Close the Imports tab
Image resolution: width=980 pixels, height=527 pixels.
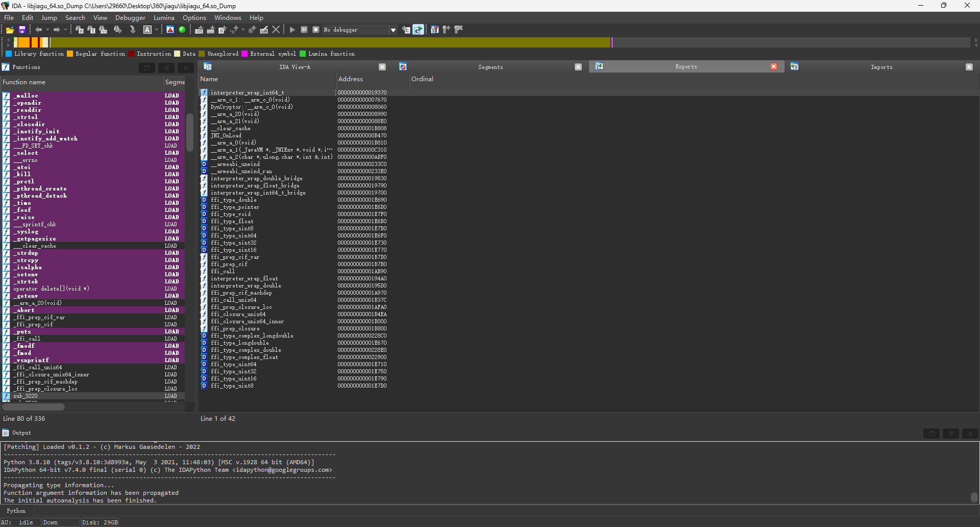coord(969,67)
